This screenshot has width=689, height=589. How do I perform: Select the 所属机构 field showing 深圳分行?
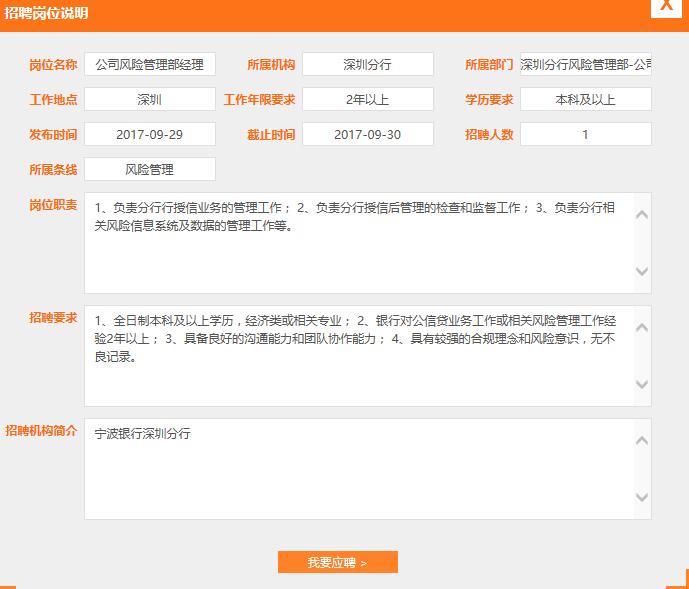367,65
